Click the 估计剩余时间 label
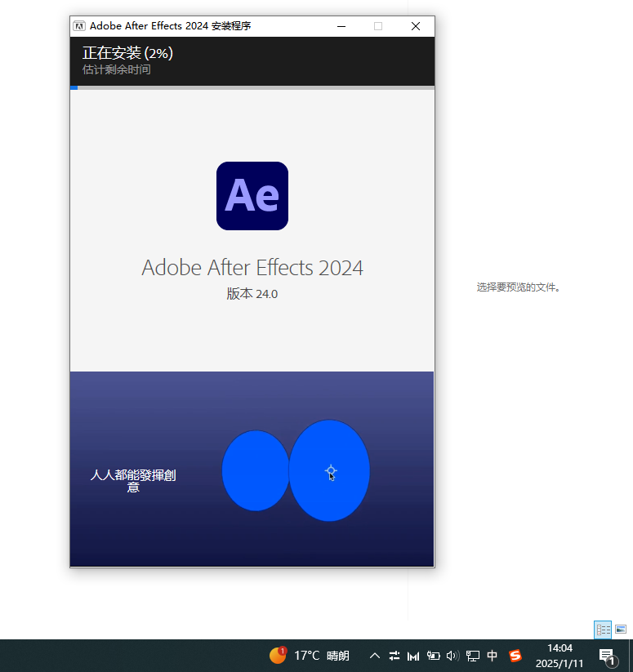 [117, 69]
